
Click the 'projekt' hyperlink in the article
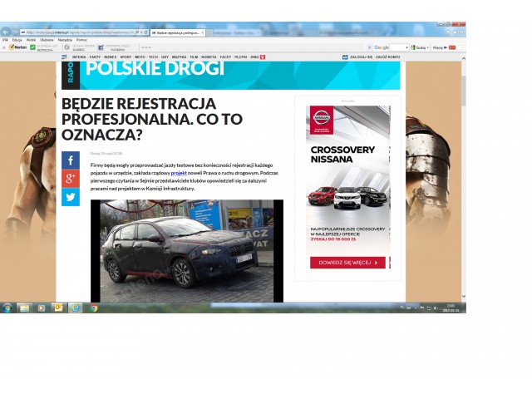click(x=180, y=174)
